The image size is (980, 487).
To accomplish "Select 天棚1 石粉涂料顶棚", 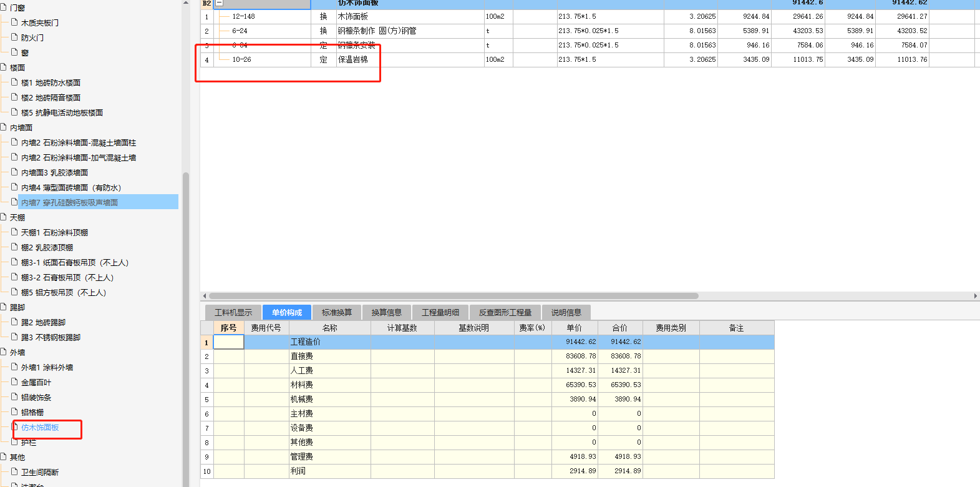I will (x=54, y=233).
